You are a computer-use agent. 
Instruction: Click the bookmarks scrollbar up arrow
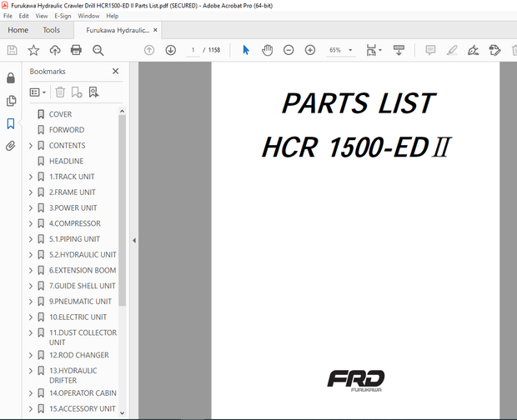(x=122, y=112)
